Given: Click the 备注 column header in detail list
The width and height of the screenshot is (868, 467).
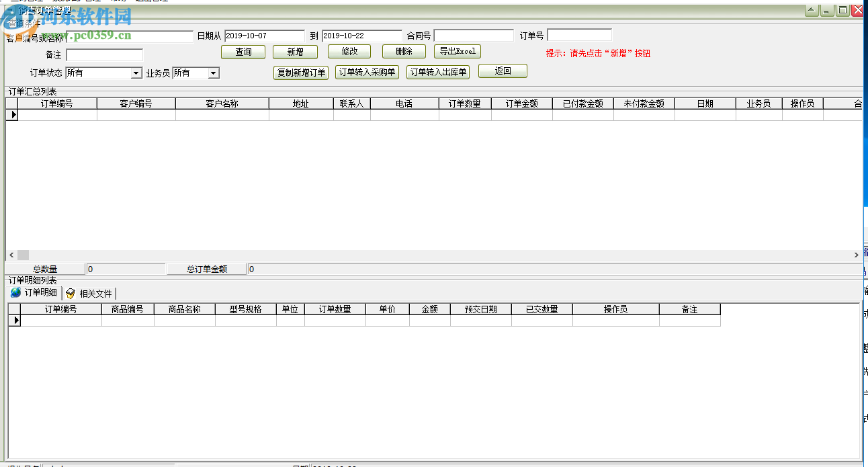Looking at the screenshot, I should [690, 309].
